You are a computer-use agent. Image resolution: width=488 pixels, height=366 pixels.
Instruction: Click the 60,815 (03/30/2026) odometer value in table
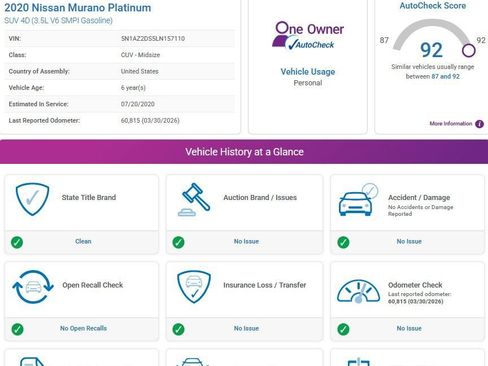coord(150,121)
